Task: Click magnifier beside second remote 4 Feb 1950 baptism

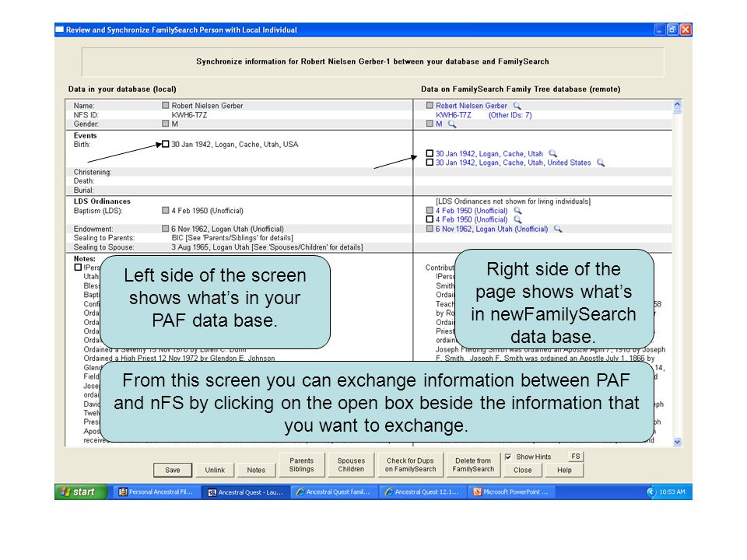Action: [x=518, y=219]
